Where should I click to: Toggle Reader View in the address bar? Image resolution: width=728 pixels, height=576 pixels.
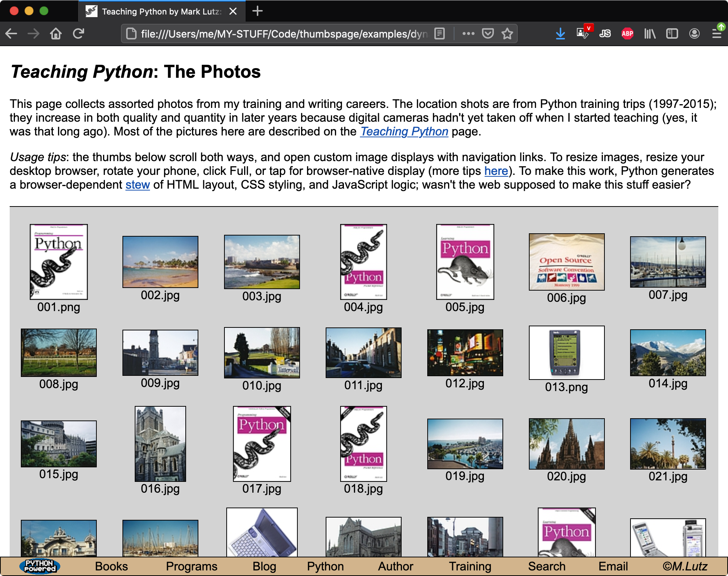pyautogui.click(x=440, y=34)
